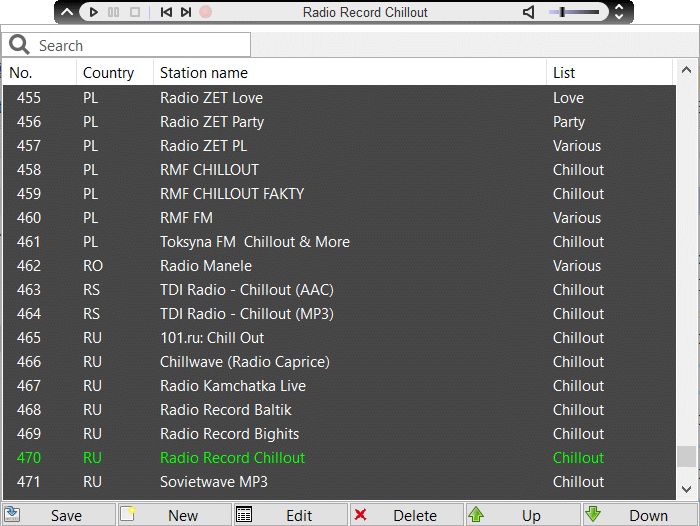Click the Pause icon in the player bar
Viewport: 700px width, 526px height.
point(113,12)
